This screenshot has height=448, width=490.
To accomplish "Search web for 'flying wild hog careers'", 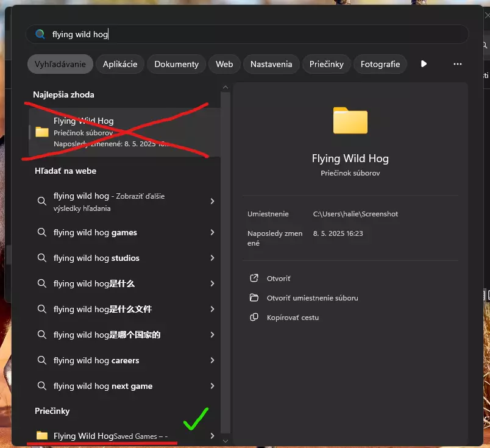I will [124, 360].
